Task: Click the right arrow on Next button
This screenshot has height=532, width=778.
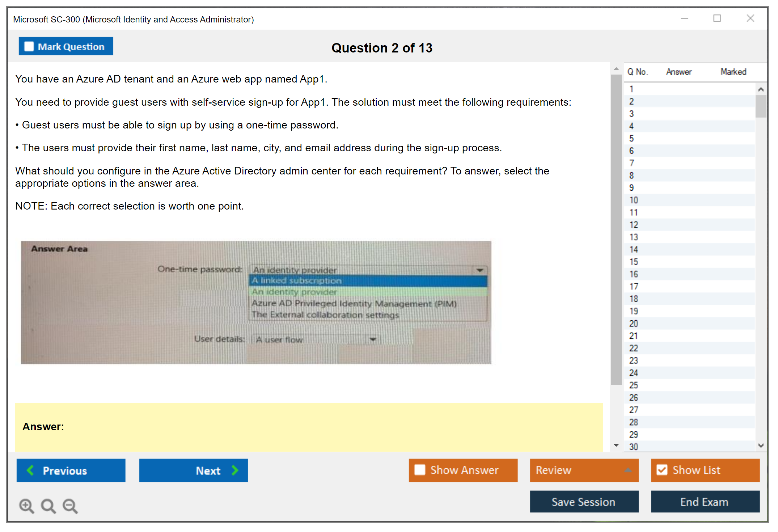Action: (235, 470)
